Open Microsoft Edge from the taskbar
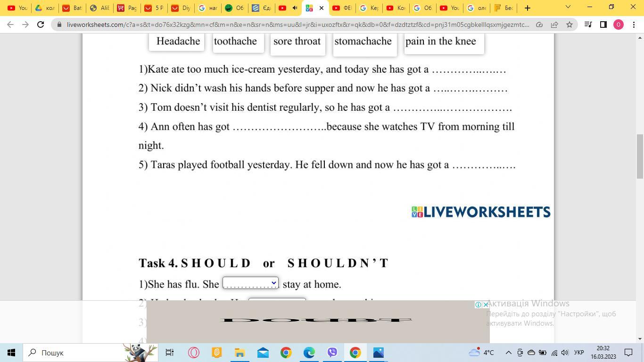644x362 pixels. [309, 353]
